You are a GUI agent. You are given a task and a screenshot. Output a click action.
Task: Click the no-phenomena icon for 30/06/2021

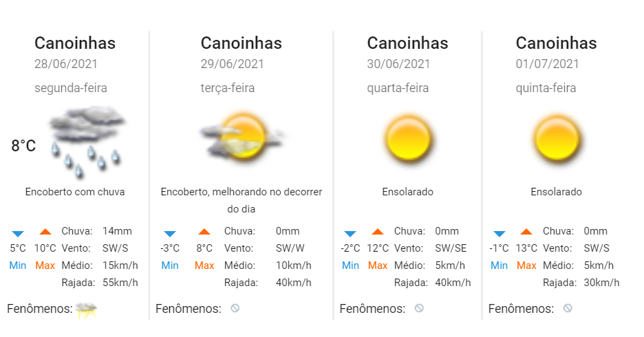pyautogui.click(x=419, y=308)
